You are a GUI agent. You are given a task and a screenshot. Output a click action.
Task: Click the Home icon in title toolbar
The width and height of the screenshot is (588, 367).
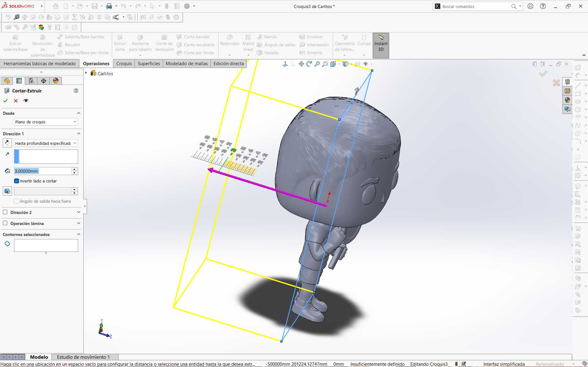56,6
